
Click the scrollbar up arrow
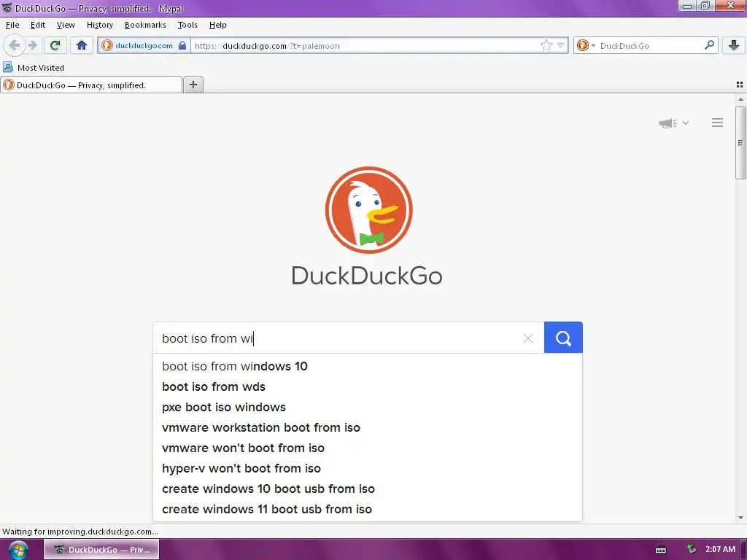tap(740, 99)
